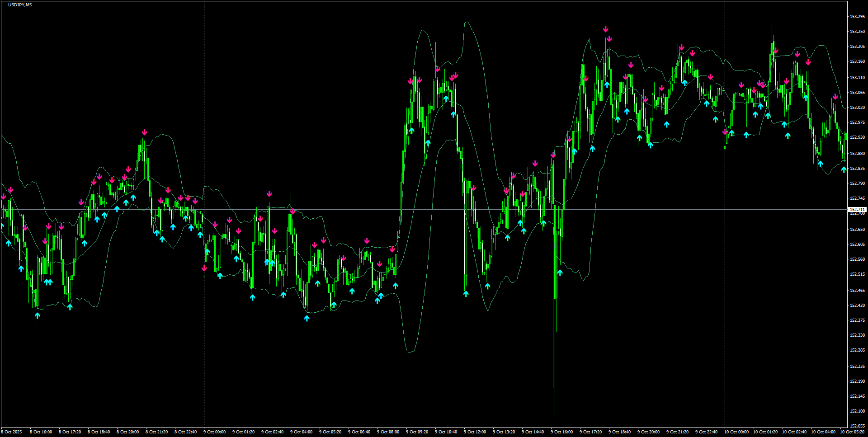Click the 153.295 price axis label

[857, 17]
